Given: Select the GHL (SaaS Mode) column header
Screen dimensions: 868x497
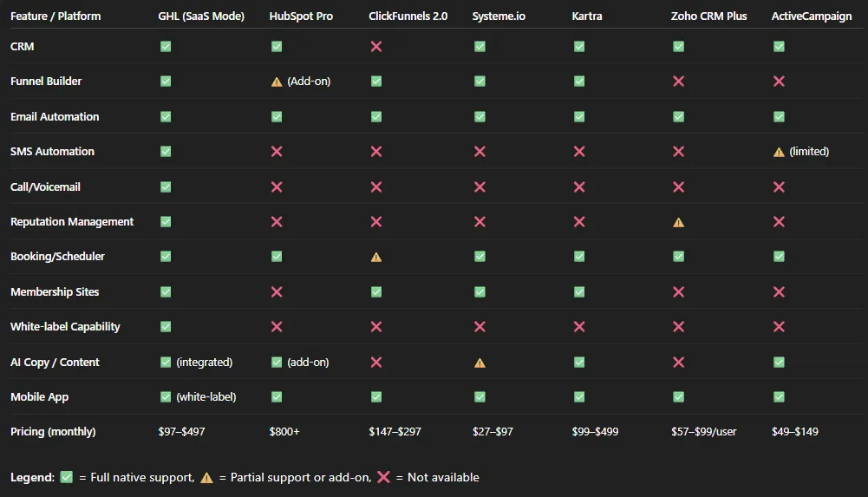Looking at the screenshot, I should [x=201, y=16].
